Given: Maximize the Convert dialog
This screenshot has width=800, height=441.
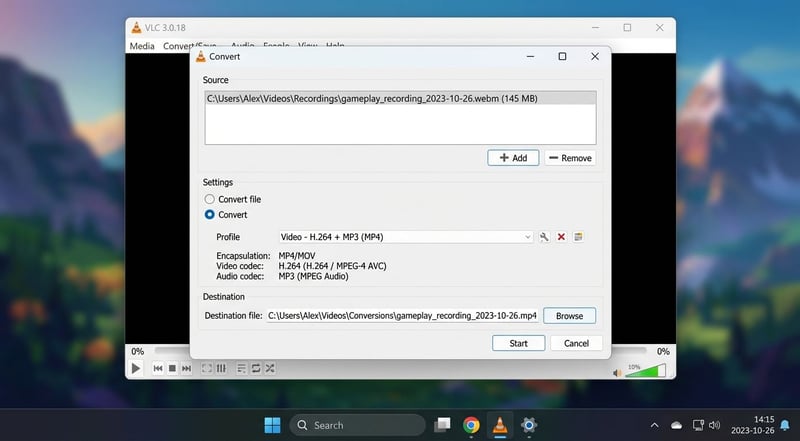Looking at the screenshot, I should tap(562, 57).
